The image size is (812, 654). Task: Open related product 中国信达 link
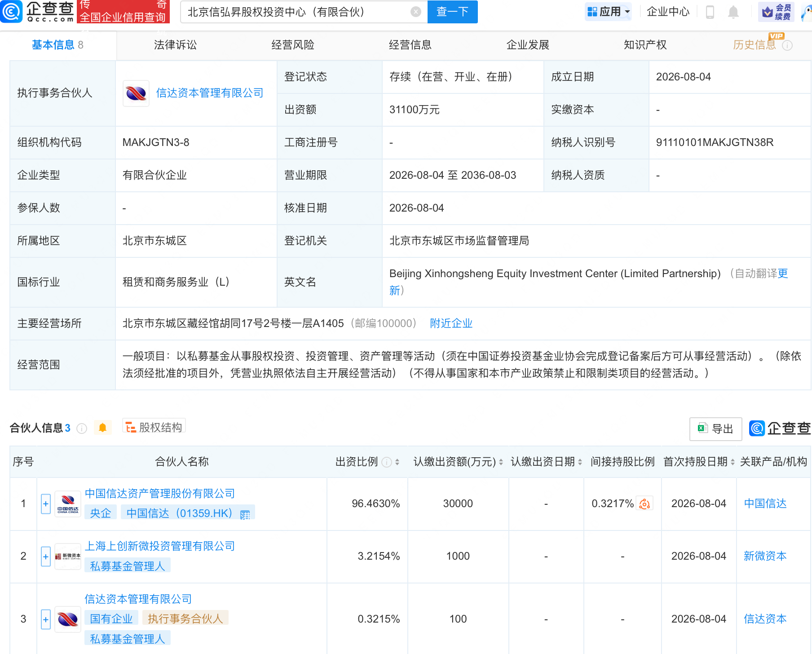(x=765, y=504)
